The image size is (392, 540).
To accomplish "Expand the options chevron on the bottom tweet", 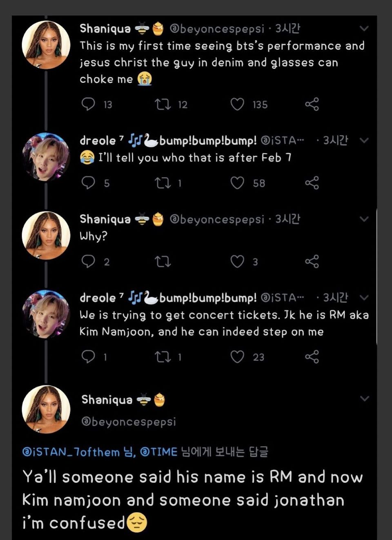I will [x=364, y=398].
